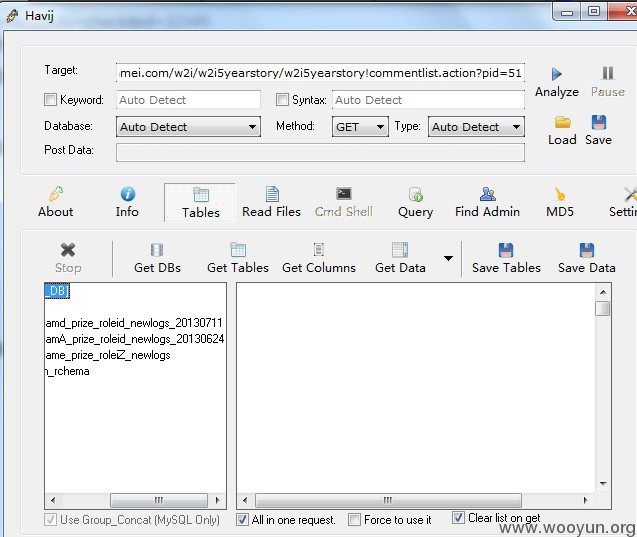This screenshot has width=637, height=537.
Task: Expand the Get Data dropdown arrow
Action: 448,258
